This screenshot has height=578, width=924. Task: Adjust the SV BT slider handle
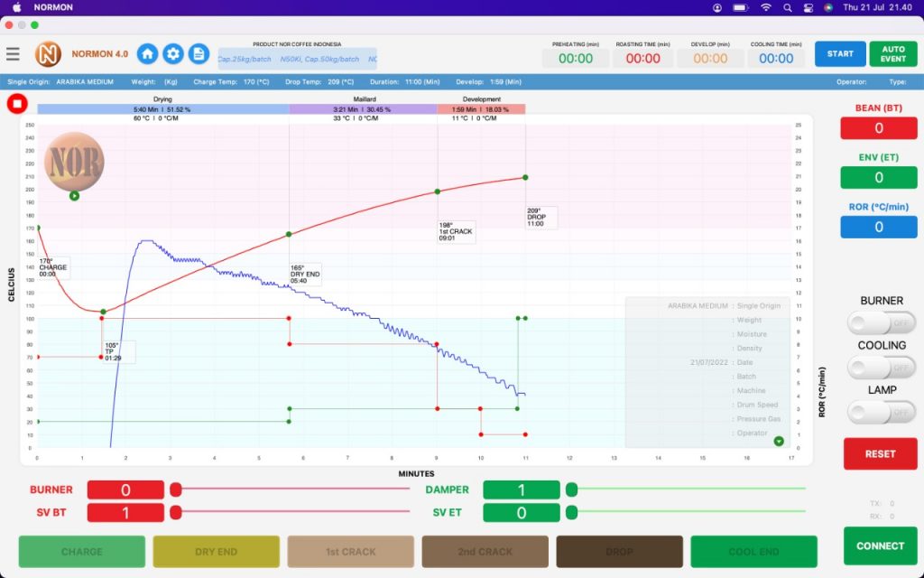pyautogui.click(x=176, y=512)
